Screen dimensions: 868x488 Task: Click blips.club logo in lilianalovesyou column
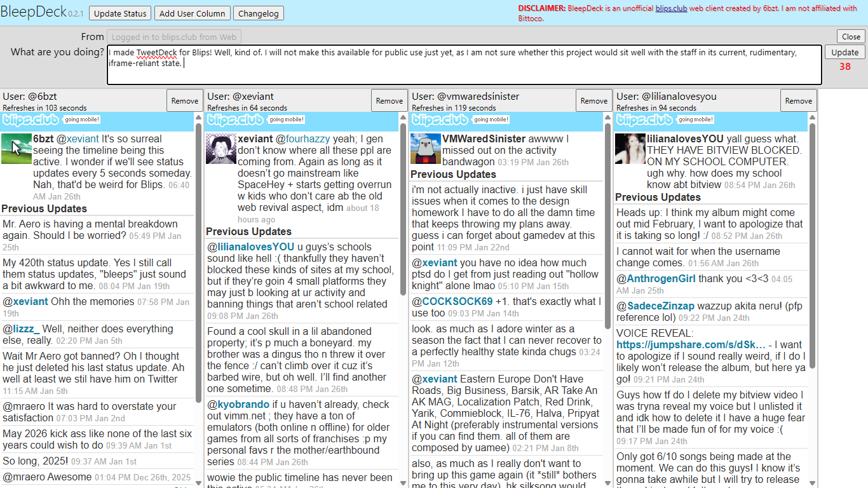[644, 119]
